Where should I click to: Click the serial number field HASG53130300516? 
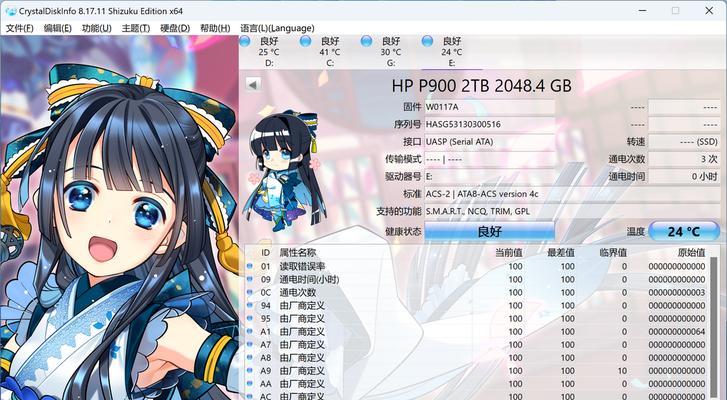click(x=490, y=124)
